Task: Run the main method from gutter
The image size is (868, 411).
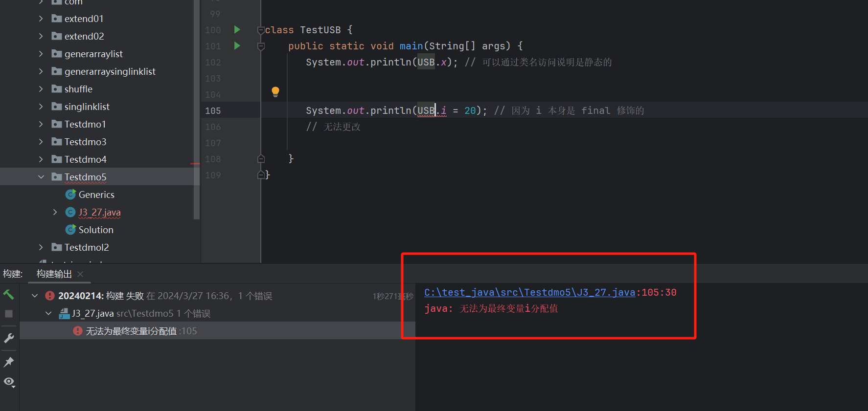Action: point(237,46)
